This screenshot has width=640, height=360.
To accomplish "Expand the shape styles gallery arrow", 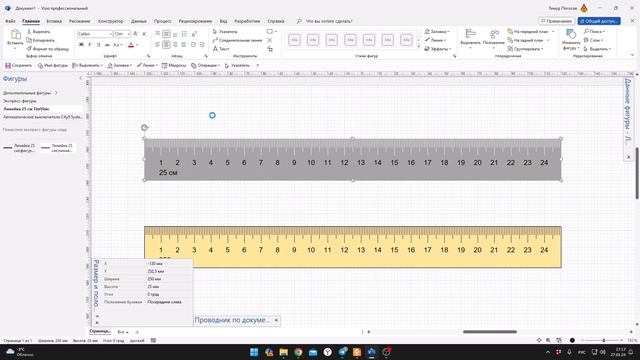I will pos(419,47).
